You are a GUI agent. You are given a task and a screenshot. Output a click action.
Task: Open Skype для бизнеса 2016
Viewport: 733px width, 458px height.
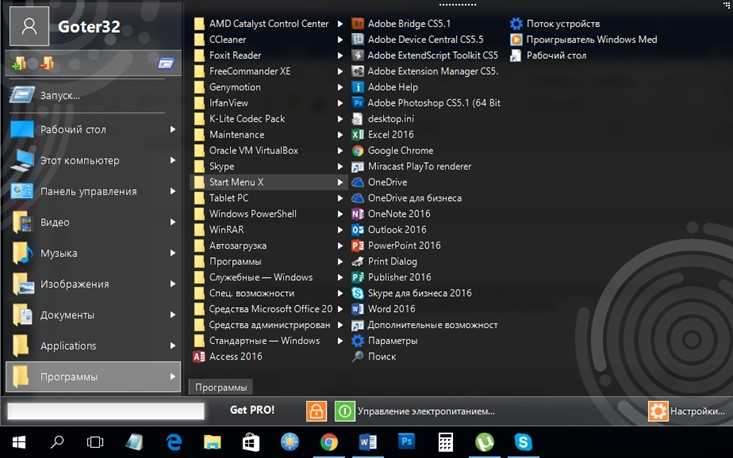point(411,293)
